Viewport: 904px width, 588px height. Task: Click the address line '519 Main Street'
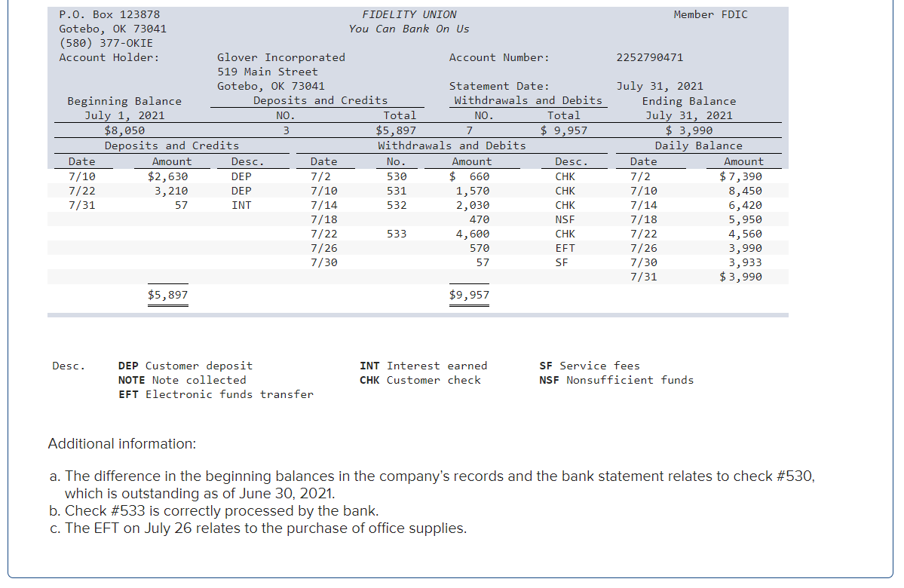point(268,72)
